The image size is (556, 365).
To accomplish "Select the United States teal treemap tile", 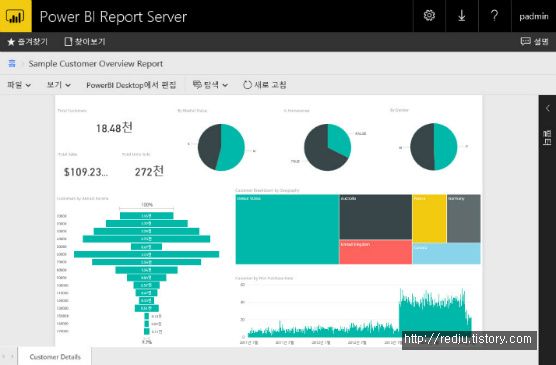I will click(287, 229).
